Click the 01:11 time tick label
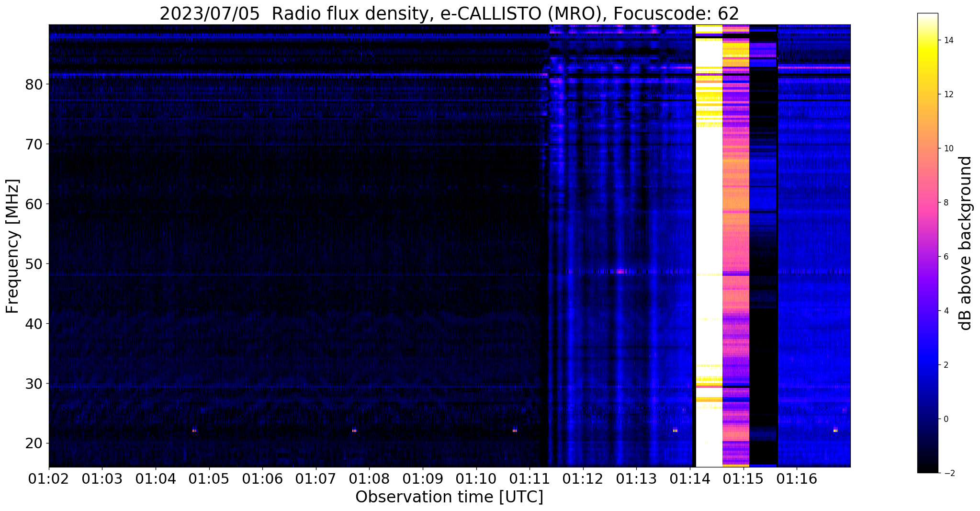The width and height of the screenshot is (980, 511). coord(529,478)
